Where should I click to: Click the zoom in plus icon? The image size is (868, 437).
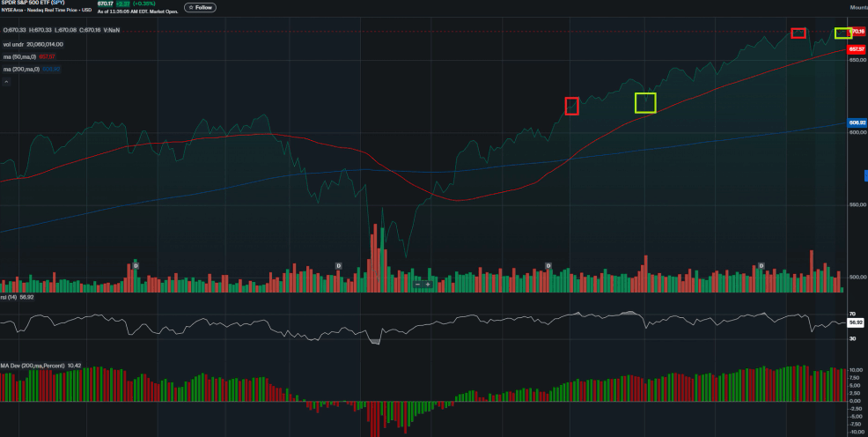click(x=428, y=284)
